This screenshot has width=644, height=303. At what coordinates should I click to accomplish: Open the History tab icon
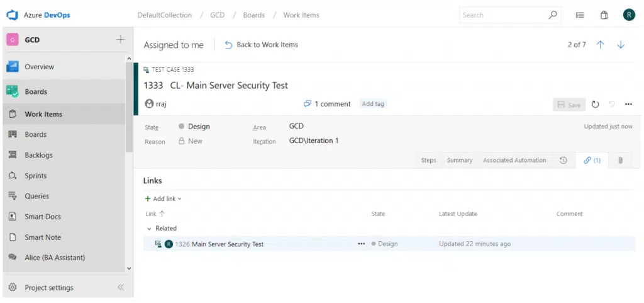(x=563, y=161)
